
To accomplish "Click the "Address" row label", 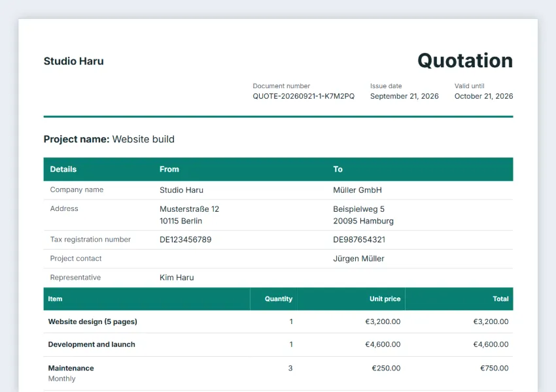I will [64, 208].
